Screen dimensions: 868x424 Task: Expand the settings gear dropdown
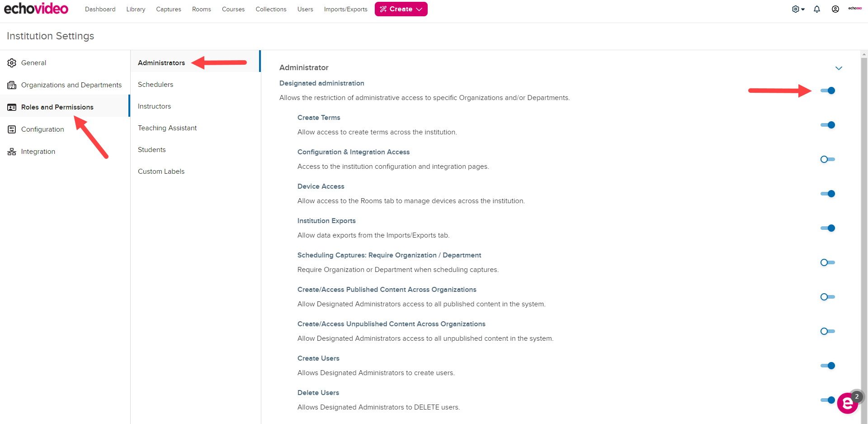click(x=798, y=9)
